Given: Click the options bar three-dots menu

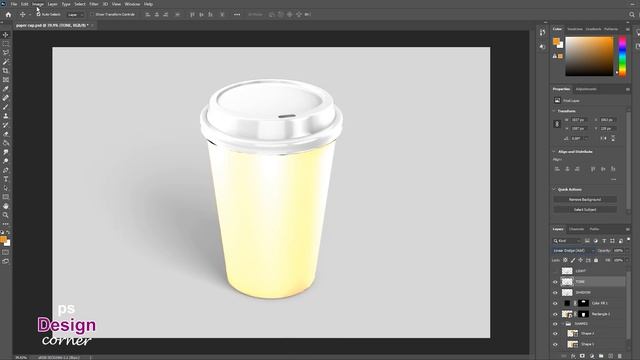Looking at the screenshot, I should click(237, 15).
